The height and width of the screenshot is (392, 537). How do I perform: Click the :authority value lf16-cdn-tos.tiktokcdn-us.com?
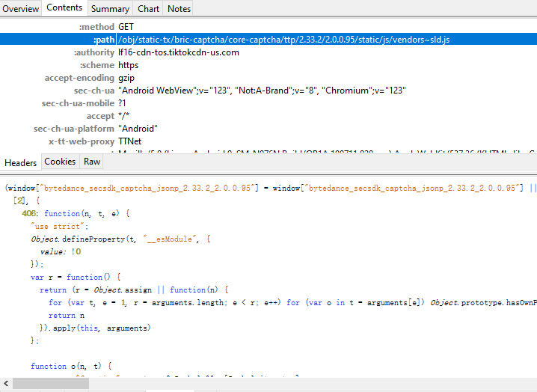[179, 52]
